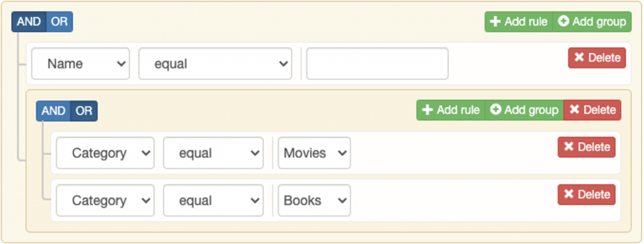Open the equal operator dropdown for Name rule
The width and height of the screenshot is (644, 244).
coord(215,64)
